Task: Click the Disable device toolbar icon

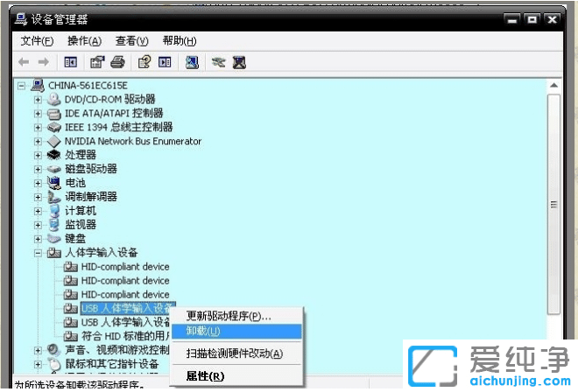Action: [219, 62]
